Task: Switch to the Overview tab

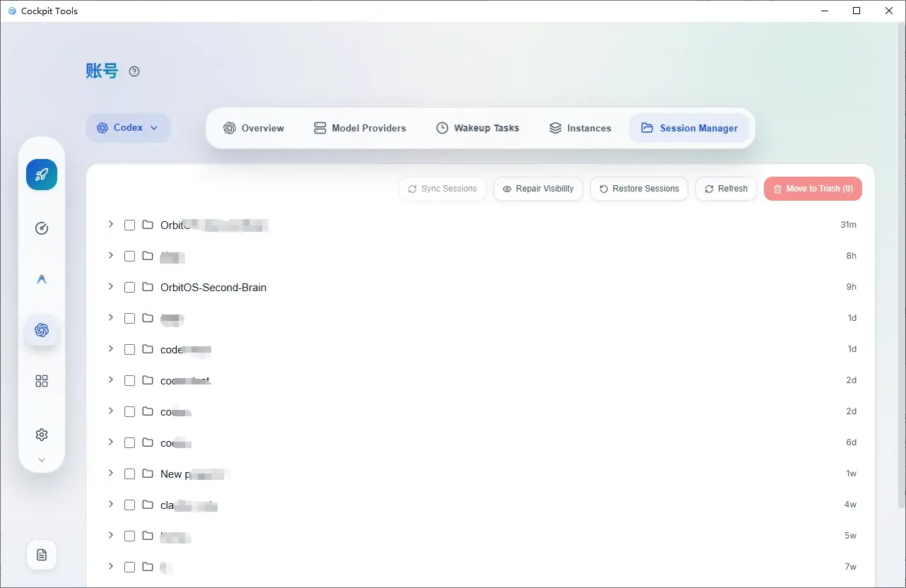Action: coord(254,129)
